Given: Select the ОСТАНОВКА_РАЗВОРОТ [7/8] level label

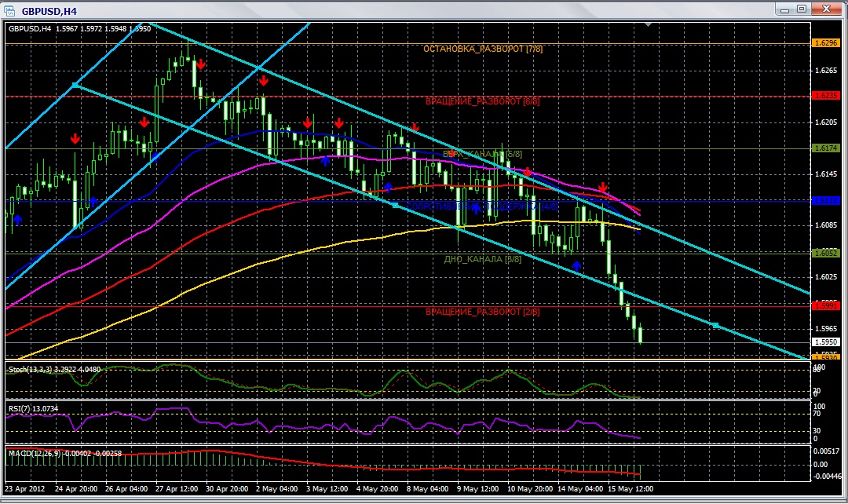Looking at the screenshot, I should coord(483,49).
